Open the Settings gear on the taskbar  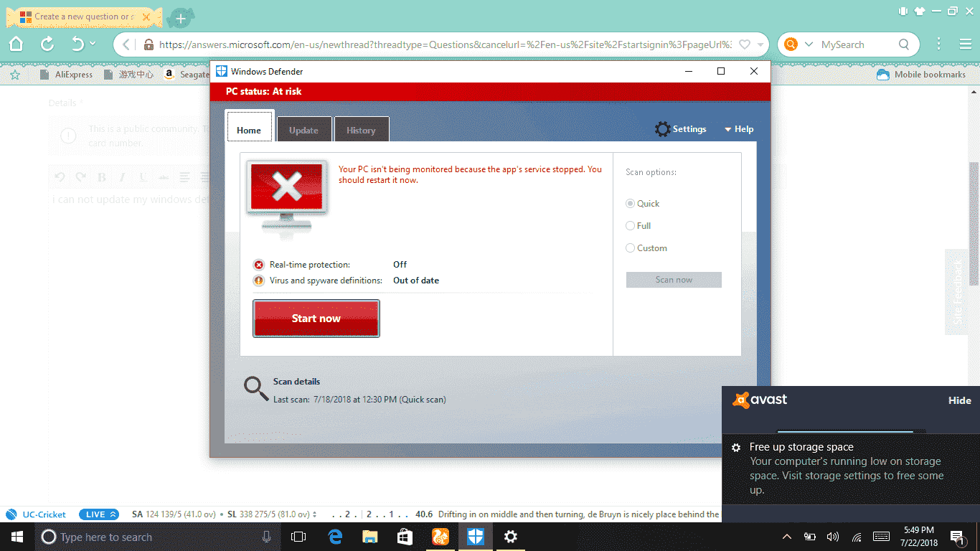[510, 537]
